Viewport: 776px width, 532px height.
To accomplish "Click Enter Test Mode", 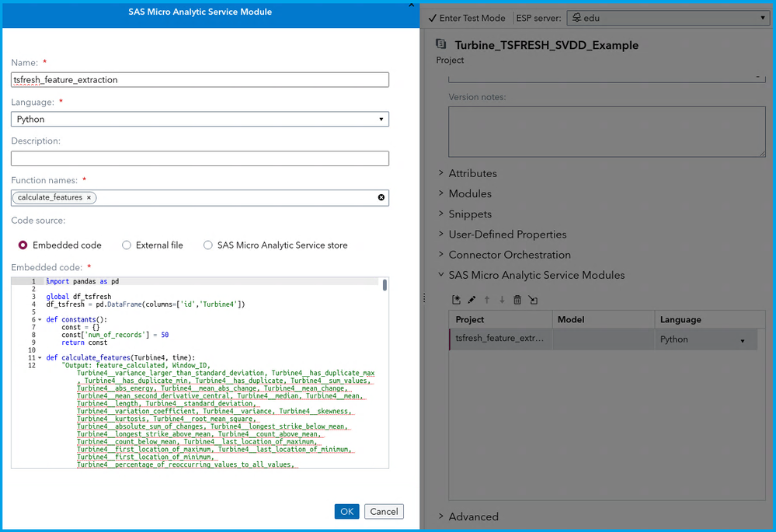I will click(466, 18).
